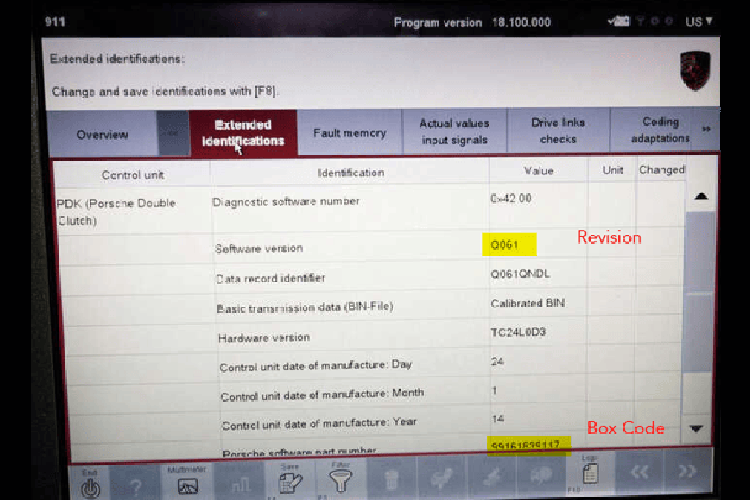Image resolution: width=750 pixels, height=500 pixels.
Task: Open the Fault memory tab
Action: [x=350, y=133]
